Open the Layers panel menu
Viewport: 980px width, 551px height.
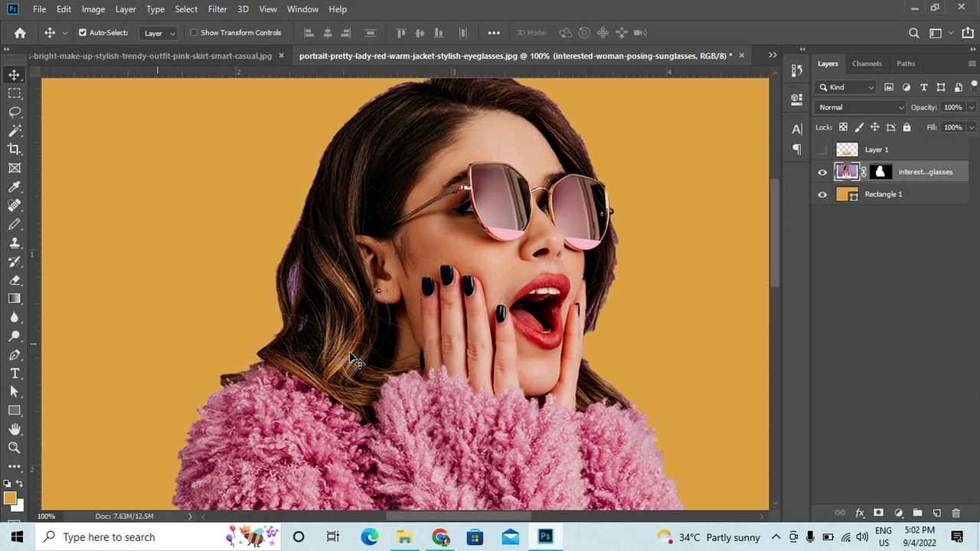click(972, 64)
